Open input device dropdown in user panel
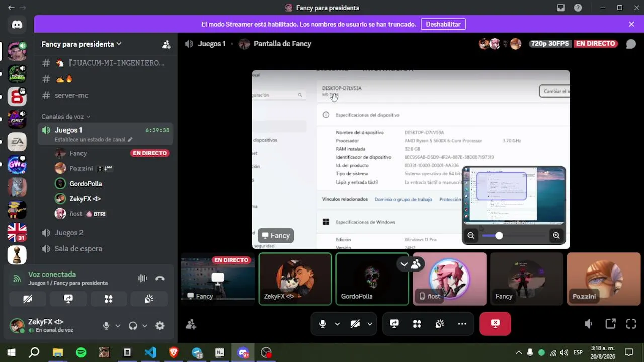Viewport: 644px width, 362px height. click(x=118, y=326)
